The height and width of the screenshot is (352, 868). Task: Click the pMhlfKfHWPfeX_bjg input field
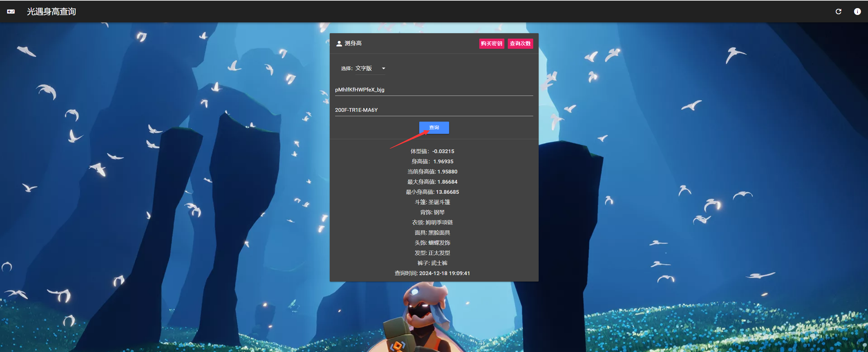[434, 90]
